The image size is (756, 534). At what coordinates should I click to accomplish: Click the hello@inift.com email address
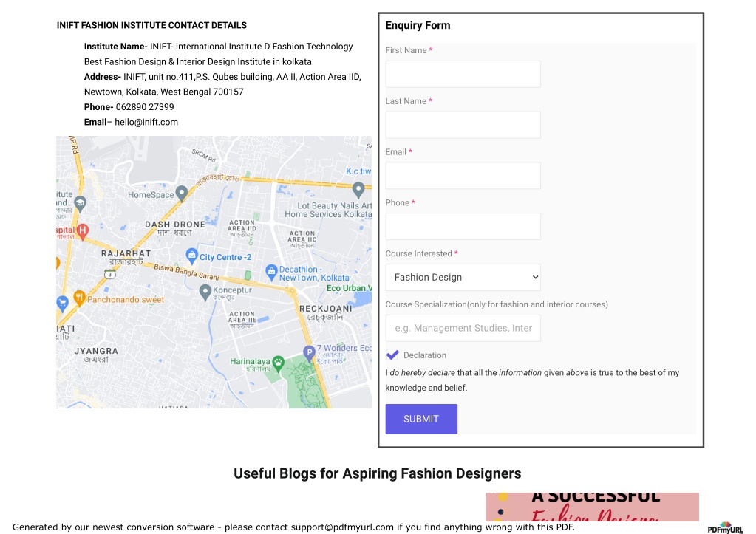tap(146, 122)
